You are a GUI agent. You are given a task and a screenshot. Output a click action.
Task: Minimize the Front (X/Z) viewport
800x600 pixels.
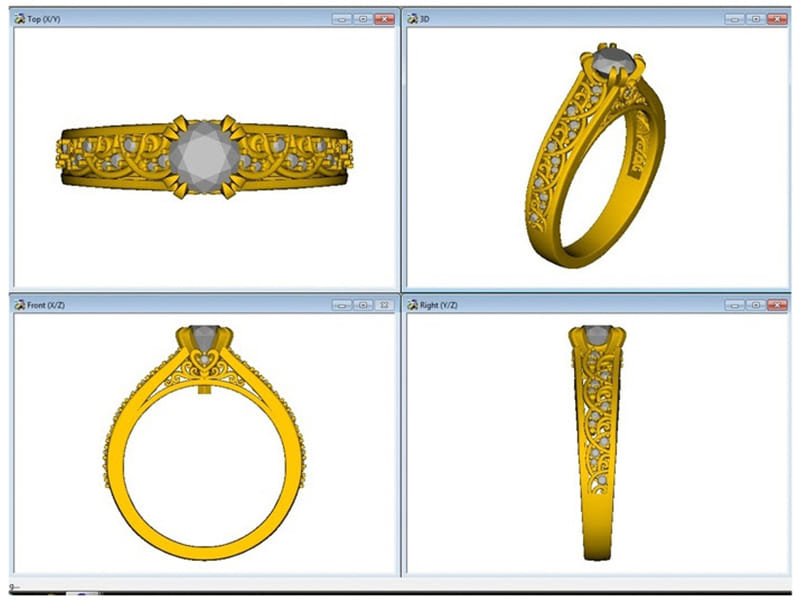343,304
